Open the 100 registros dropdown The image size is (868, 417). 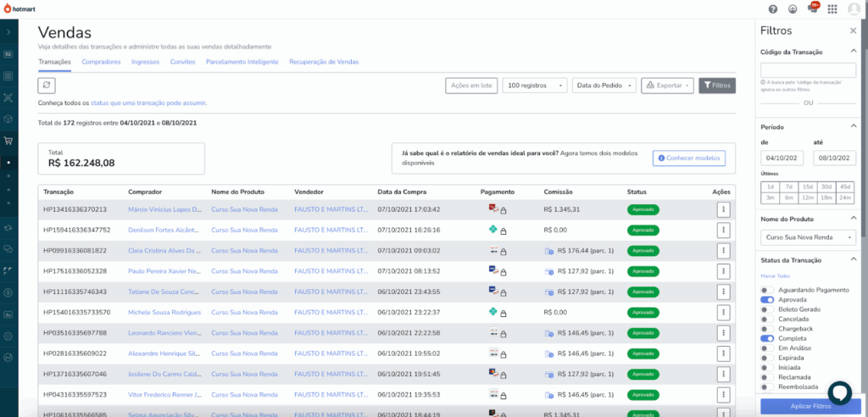(535, 86)
